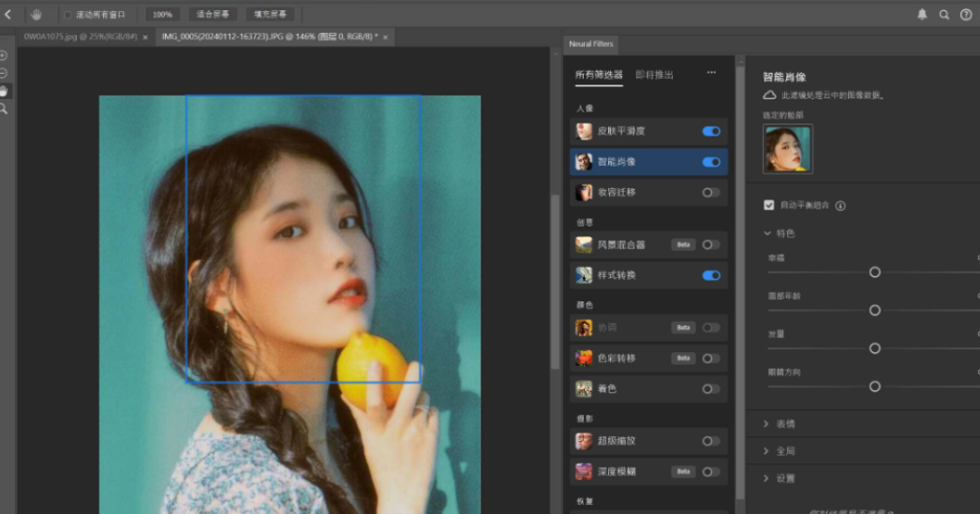Image resolution: width=980 pixels, height=514 pixels.
Task: Click the Neural Filters panel tab
Action: tap(590, 44)
